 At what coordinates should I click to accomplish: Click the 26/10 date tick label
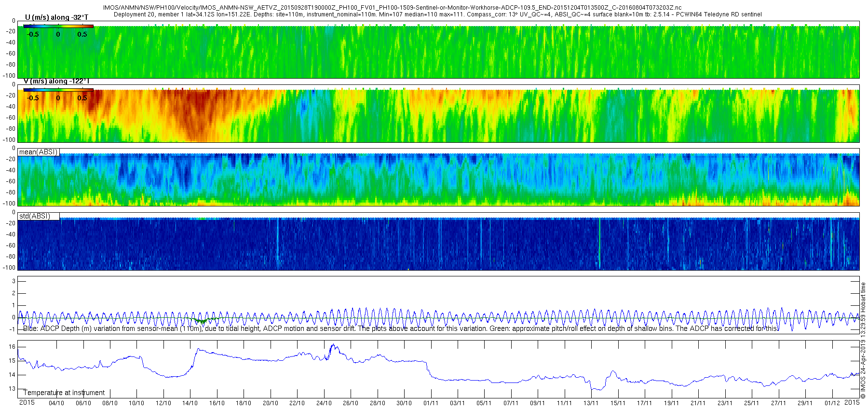tap(351, 403)
